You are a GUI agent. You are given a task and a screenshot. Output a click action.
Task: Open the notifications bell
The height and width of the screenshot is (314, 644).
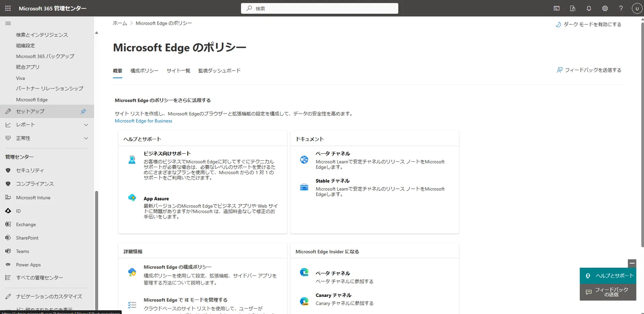(x=589, y=9)
